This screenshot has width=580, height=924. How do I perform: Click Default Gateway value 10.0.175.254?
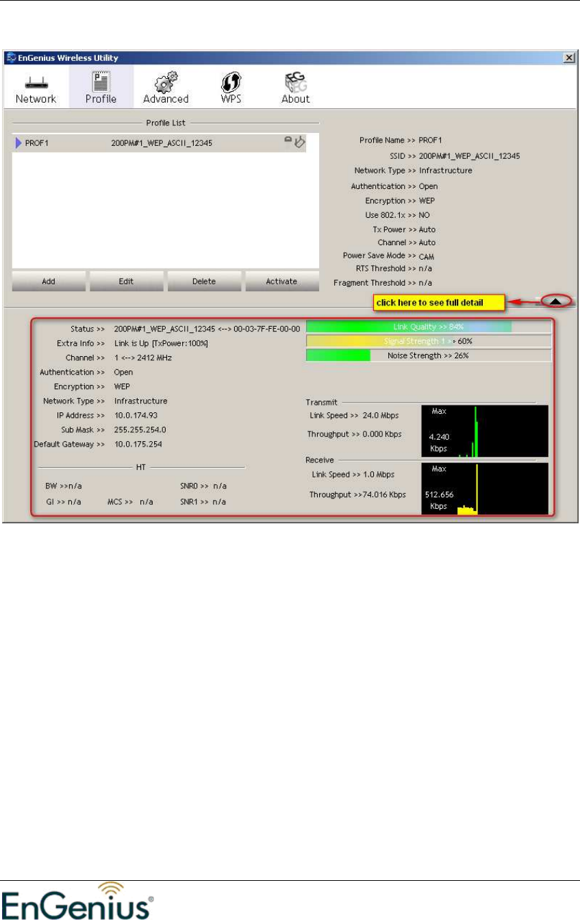click(x=139, y=444)
